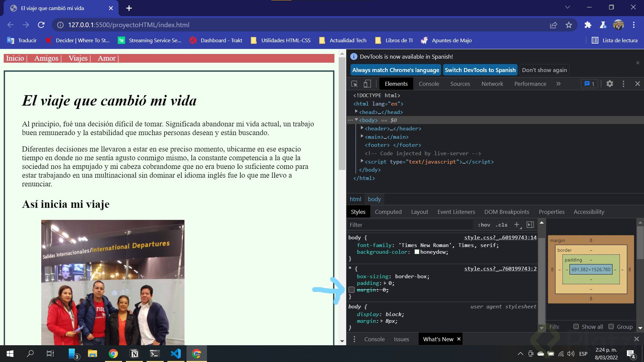
Task: Bookmark this tab with star icon
Action: point(569,25)
